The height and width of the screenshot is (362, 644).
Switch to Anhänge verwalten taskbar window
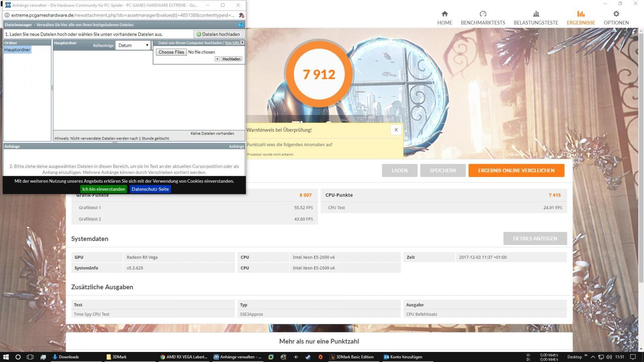237,357
